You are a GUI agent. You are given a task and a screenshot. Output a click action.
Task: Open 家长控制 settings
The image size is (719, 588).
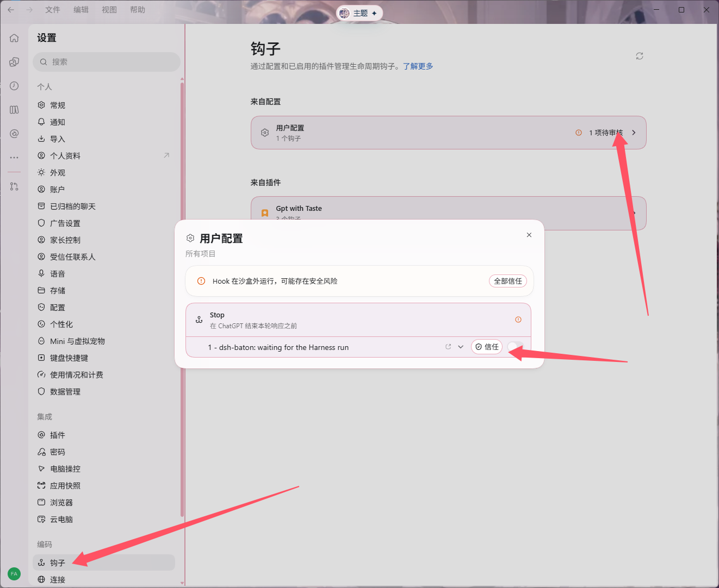tap(104, 240)
